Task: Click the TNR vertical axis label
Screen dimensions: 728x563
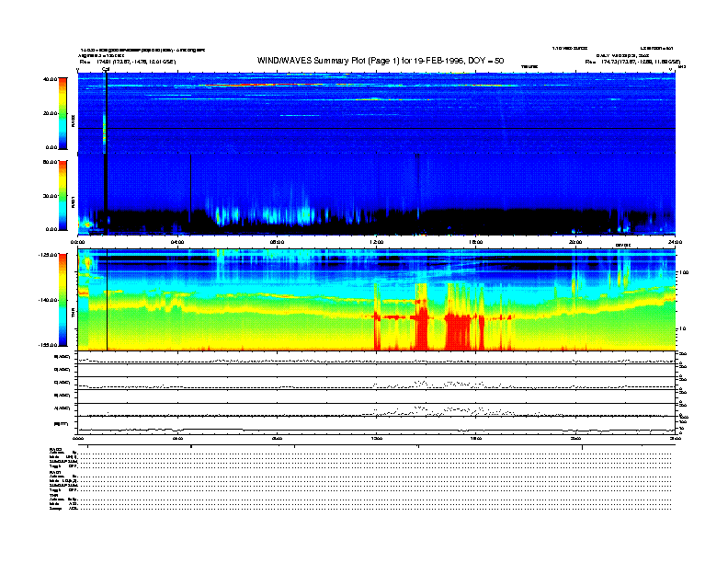Action: click(73, 315)
